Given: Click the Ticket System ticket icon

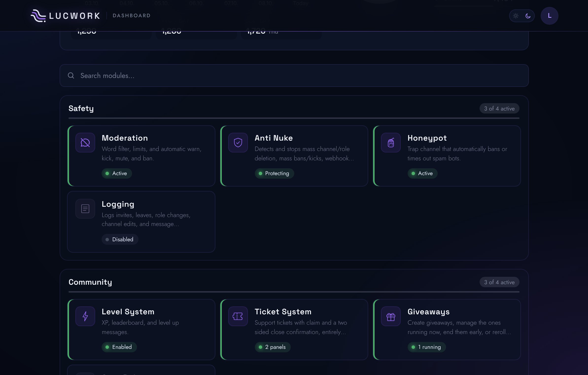Looking at the screenshot, I should click(238, 316).
